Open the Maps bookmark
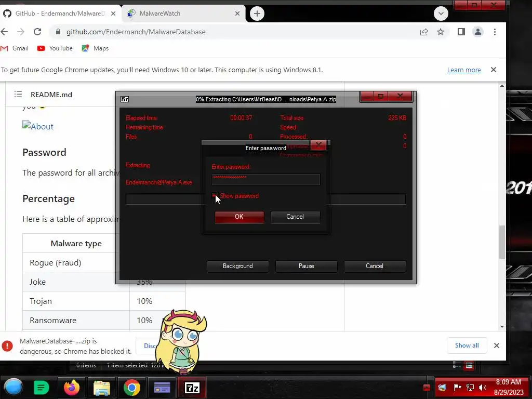The width and height of the screenshot is (532, 399). tap(96, 48)
